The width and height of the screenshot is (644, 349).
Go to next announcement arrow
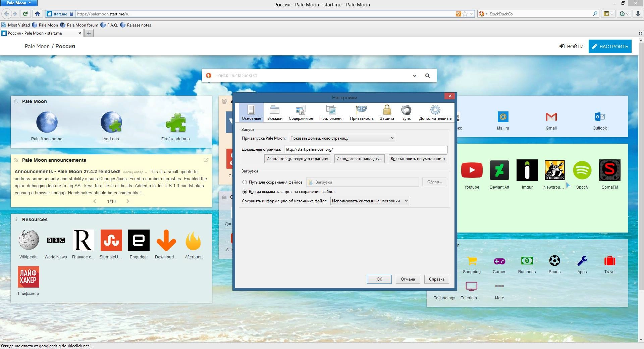point(128,201)
